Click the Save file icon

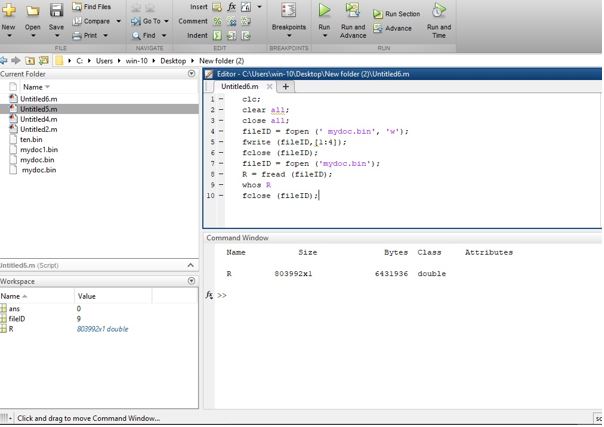pos(56,11)
